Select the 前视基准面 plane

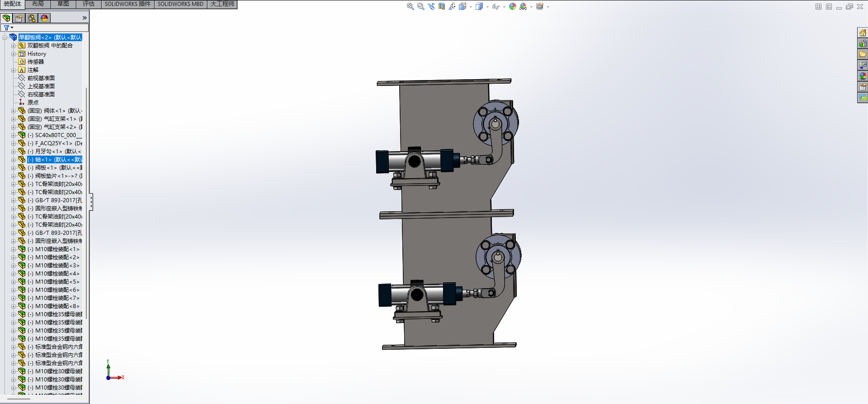click(x=41, y=78)
